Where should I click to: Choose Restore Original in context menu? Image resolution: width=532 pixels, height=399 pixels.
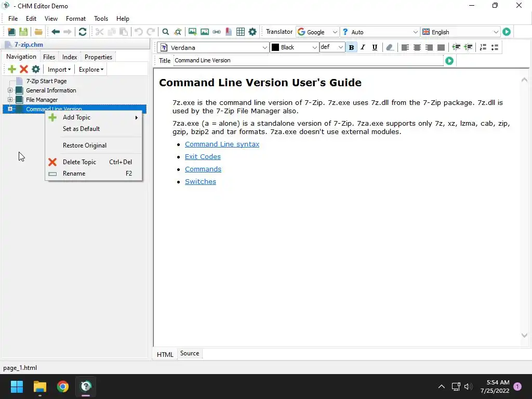94,145
